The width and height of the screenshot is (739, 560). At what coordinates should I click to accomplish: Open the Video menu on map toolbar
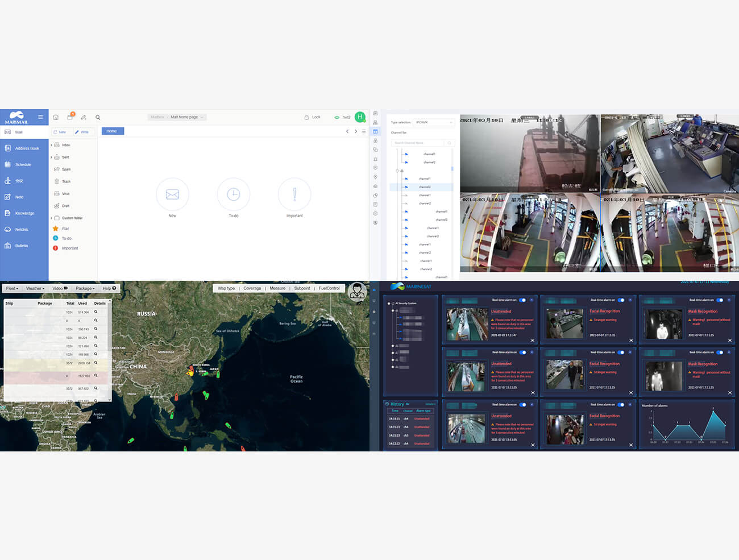pos(60,288)
